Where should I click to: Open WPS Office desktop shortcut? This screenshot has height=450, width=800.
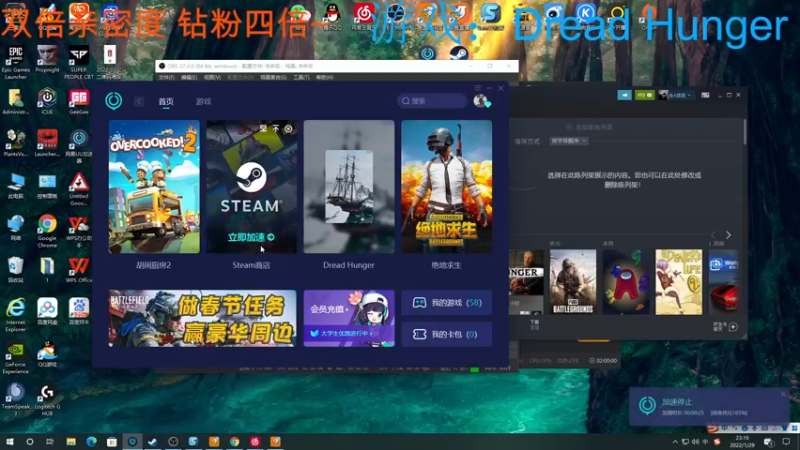click(79, 270)
